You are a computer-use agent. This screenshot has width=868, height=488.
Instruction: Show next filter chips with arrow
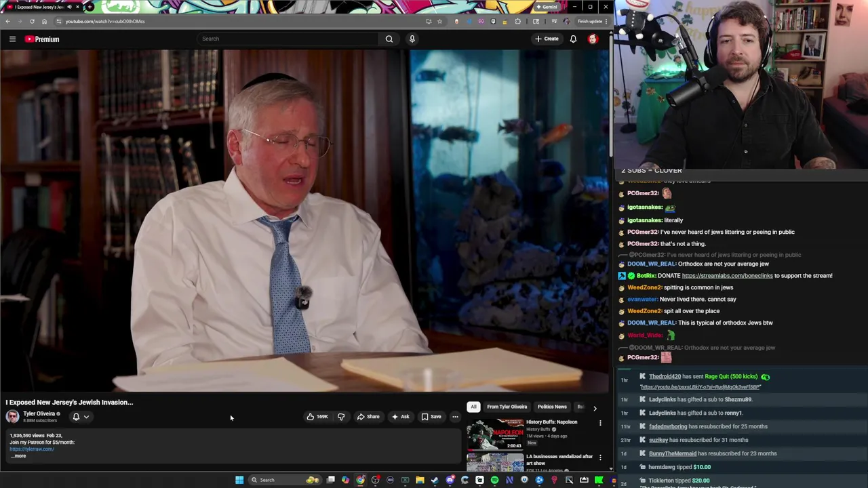pyautogui.click(x=595, y=408)
